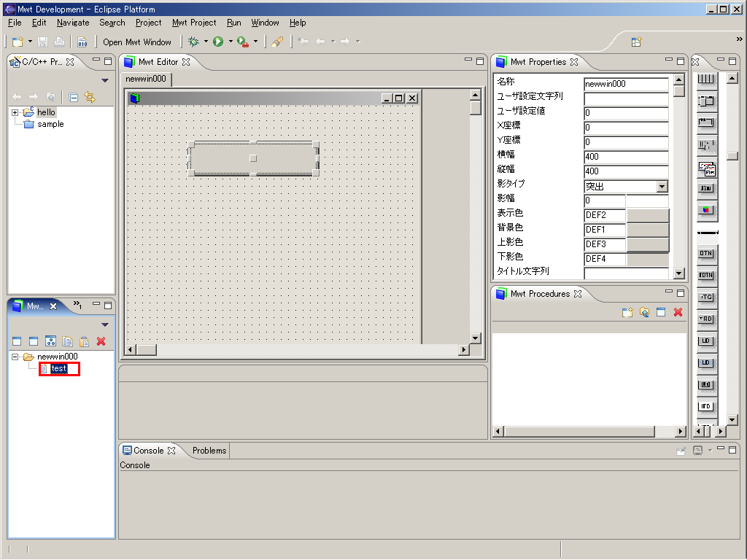Select the newwin000 editor tab
This screenshot has width=747, height=560.
(x=146, y=79)
